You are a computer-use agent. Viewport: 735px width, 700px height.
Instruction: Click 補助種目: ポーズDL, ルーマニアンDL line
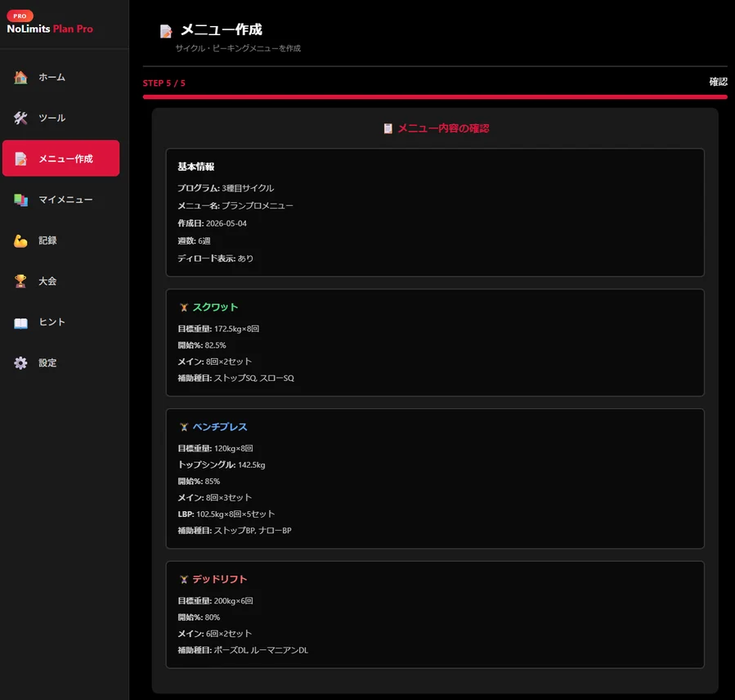pos(243,650)
